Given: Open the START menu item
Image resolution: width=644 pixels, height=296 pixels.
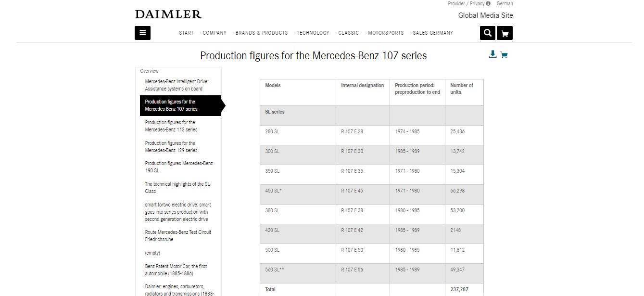Looking at the screenshot, I should (186, 33).
